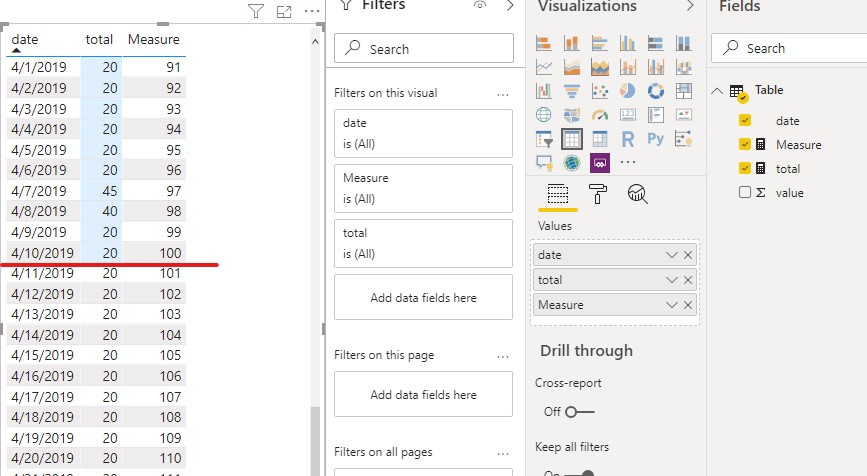
Task: Select the 100% stacked bar chart visualization
Action: [x=656, y=43]
